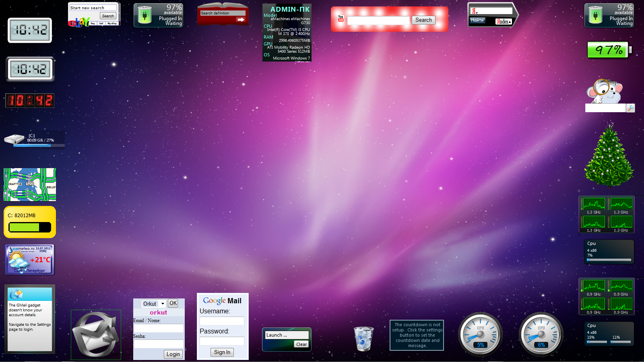This screenshot has width=644, height=362.
Task: Click the Christmas tree gadget
Action: coord(609,156)
